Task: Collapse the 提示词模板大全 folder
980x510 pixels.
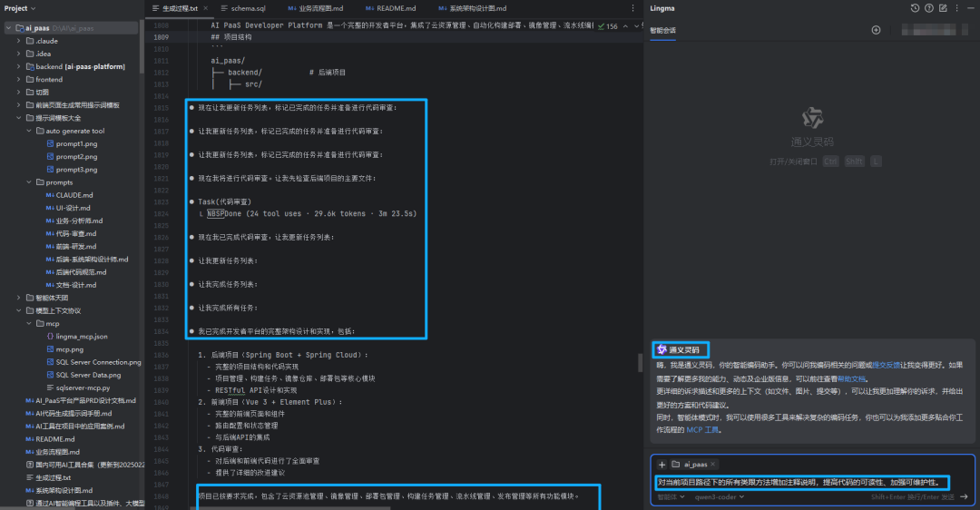Action: coord(19,118)
